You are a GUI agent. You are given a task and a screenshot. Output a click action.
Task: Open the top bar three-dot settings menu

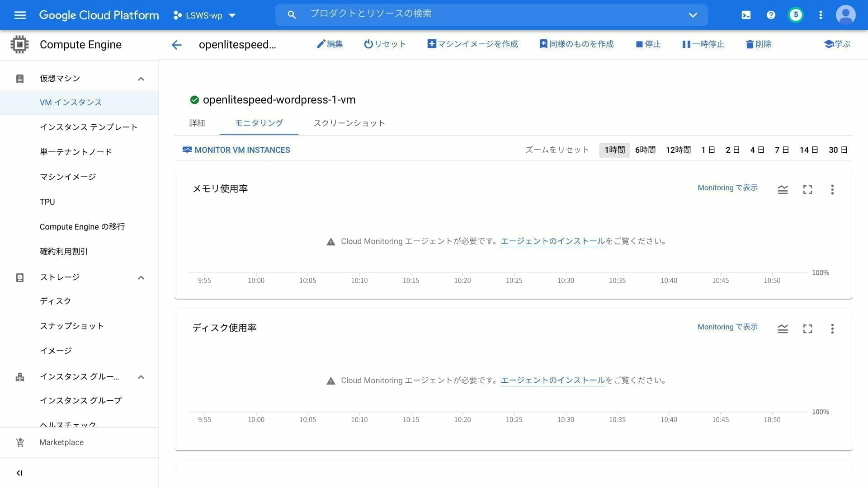pos(821,15)
